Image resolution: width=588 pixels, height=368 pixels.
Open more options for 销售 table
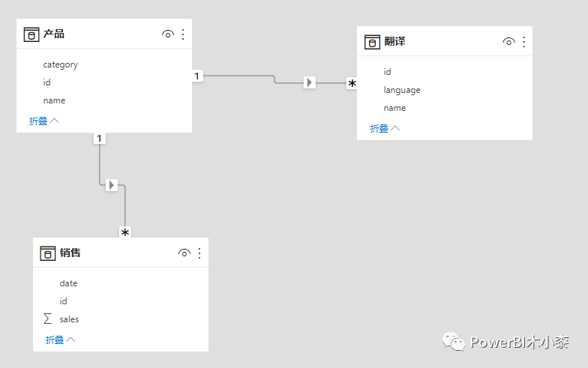[x=199, y=253]
